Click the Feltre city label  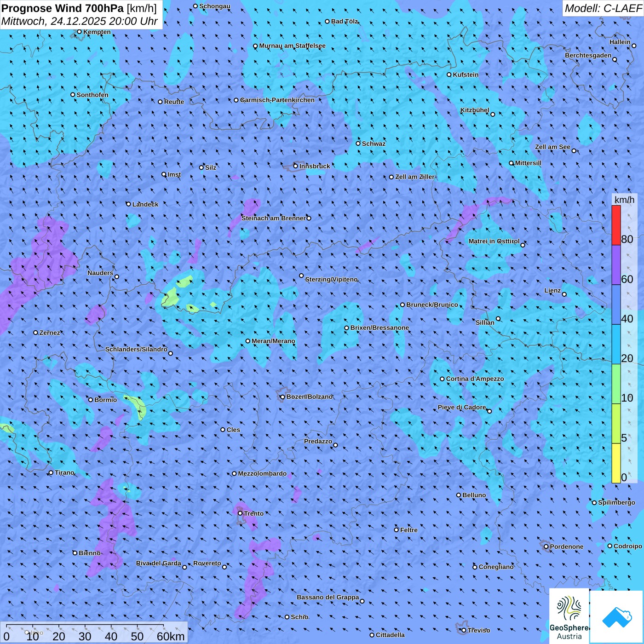[408, 530]
